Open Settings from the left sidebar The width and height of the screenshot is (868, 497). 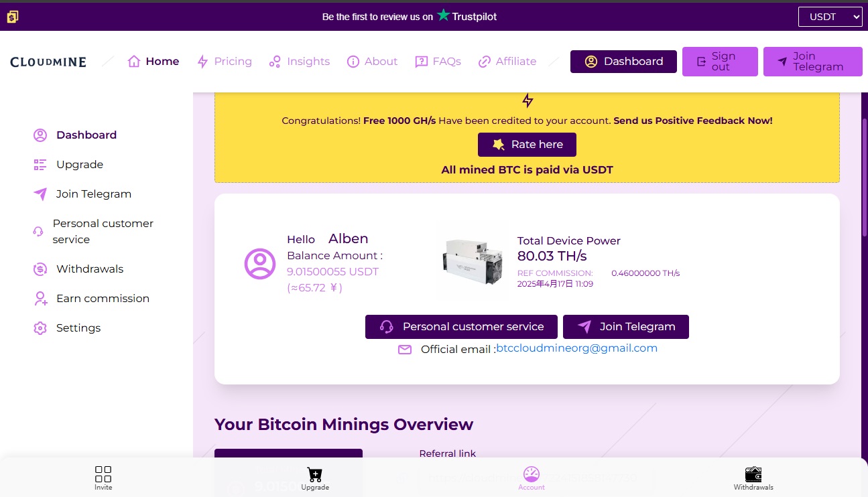pos(78,328)
